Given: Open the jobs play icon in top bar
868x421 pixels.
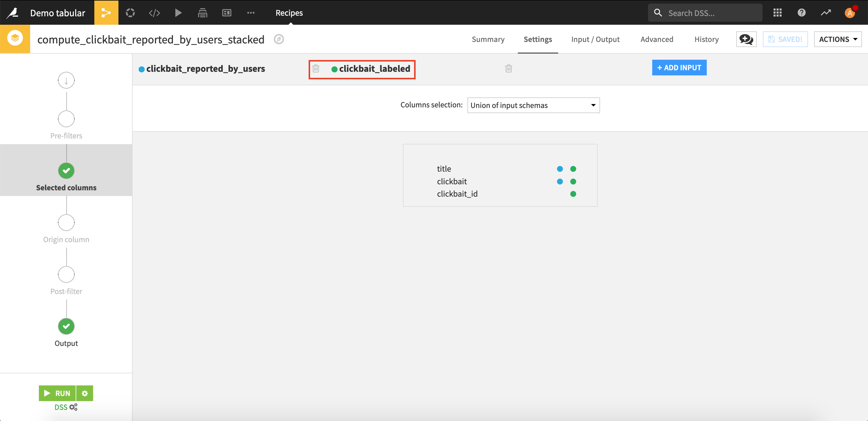Looking at the screenshot, I should point(178,13).
